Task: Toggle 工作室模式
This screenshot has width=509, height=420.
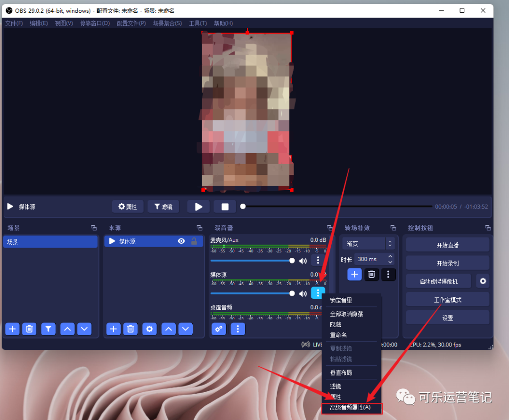Action: (x=448, y=300)
